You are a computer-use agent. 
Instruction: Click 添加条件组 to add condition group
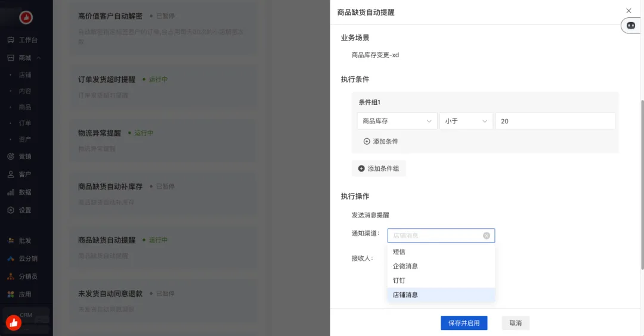pos(379,169)
